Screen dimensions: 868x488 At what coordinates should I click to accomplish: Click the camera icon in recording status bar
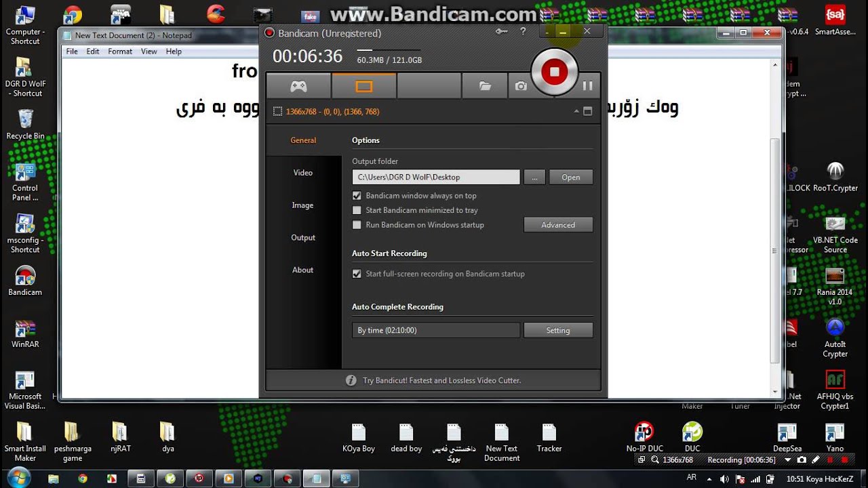tap(802, 460)
